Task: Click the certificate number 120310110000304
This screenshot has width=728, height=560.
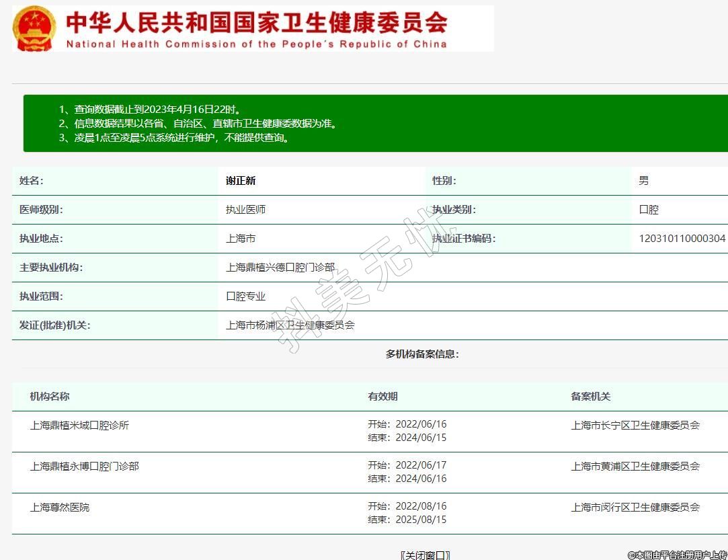Action: [x=682, y=239]
